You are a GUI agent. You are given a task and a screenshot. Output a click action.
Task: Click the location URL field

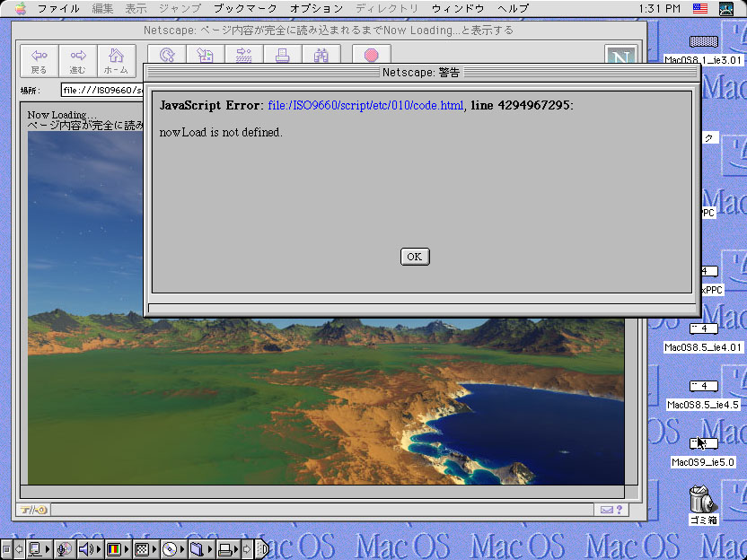click(x=102, y=90)
